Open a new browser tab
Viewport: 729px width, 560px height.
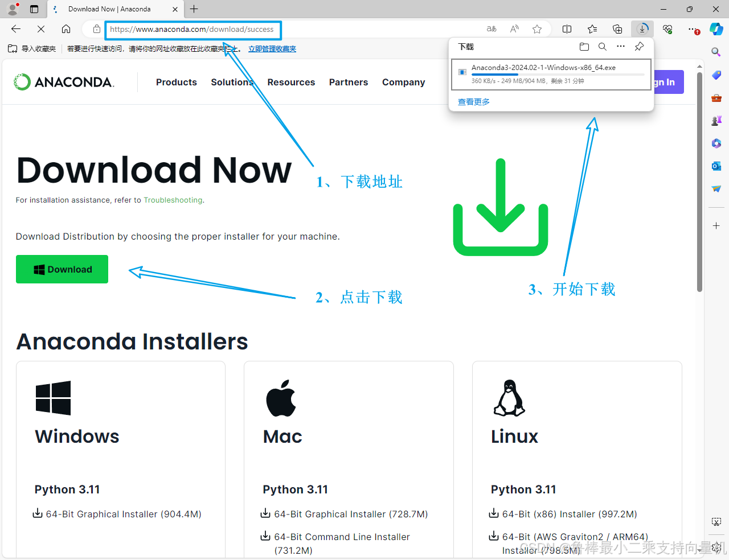[194, 9]
